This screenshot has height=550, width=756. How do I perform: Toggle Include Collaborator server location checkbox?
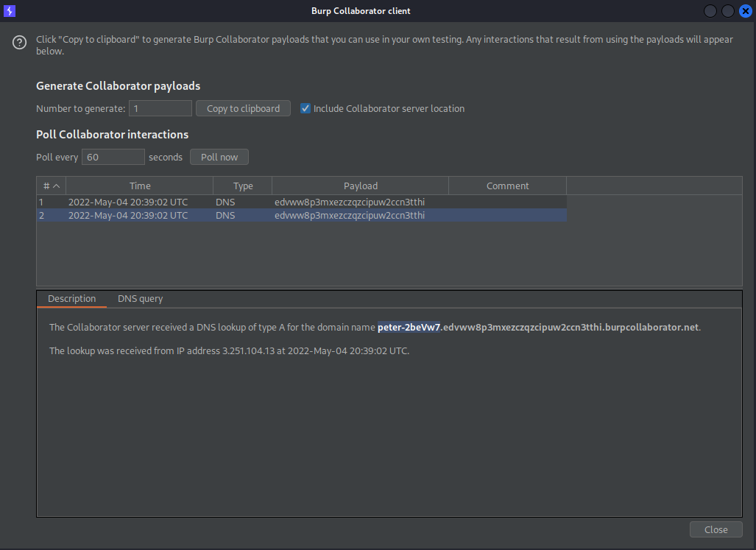click(x=305, y=108)
